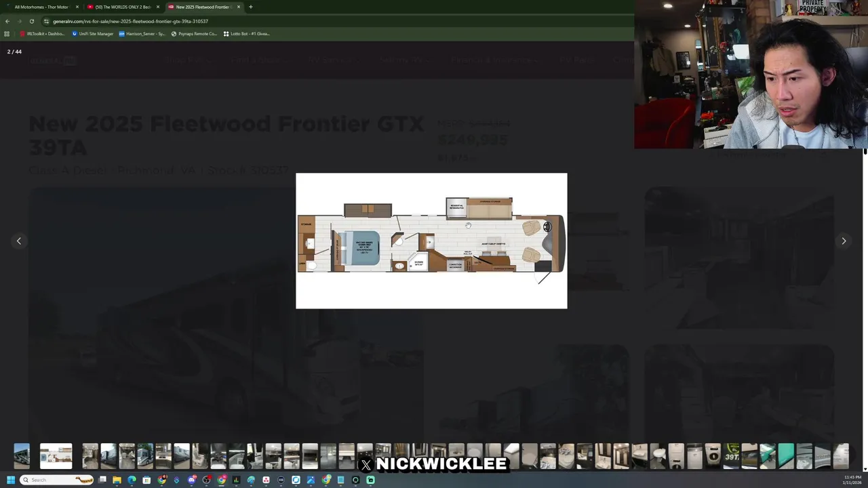Select the floorplan thumbnail in gallery strip
This screenshot has width=868, height=488.
56,456
